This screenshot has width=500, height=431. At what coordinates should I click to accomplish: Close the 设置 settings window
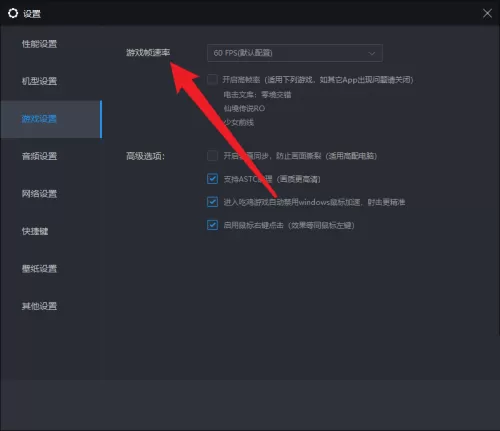pos(487,13)
